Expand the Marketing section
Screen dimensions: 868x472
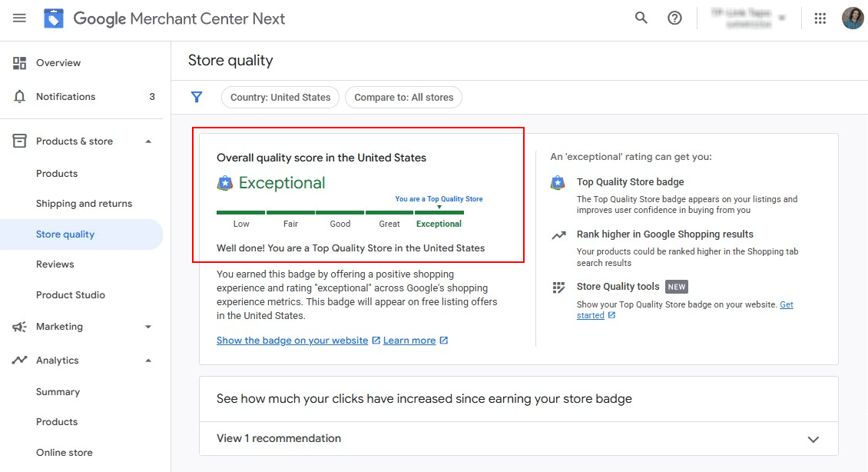[148, 327]
